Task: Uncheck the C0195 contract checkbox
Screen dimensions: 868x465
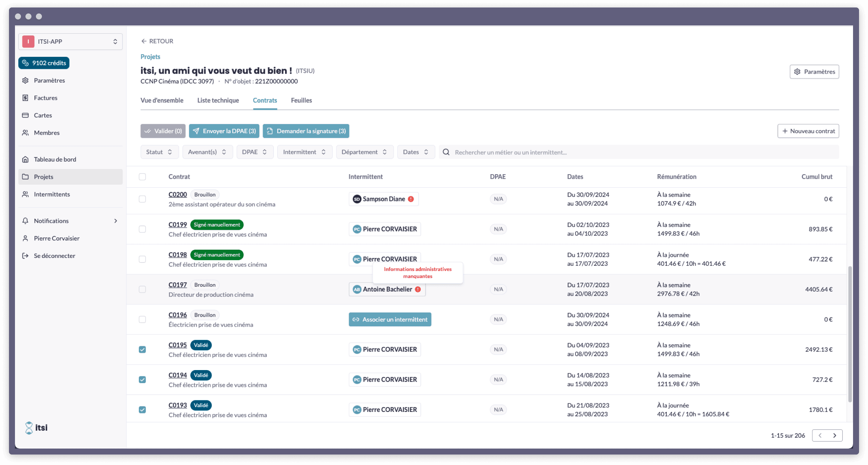Action: 142,349
